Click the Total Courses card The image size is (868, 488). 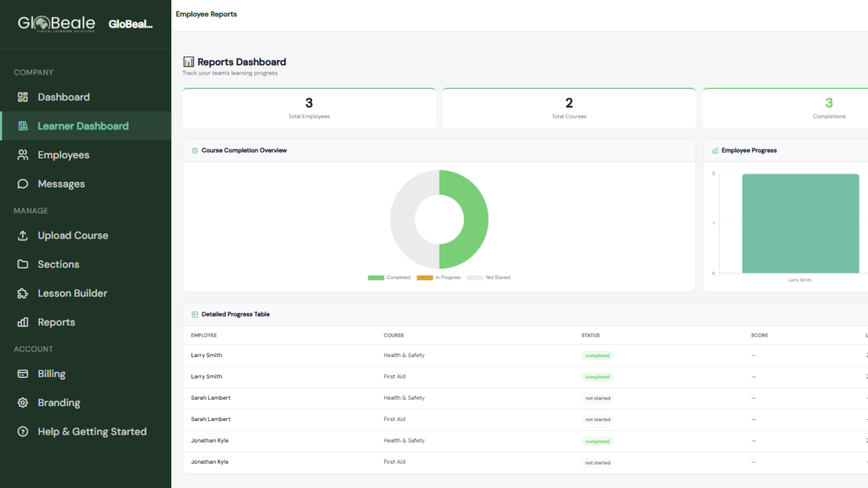coord(569,108)
